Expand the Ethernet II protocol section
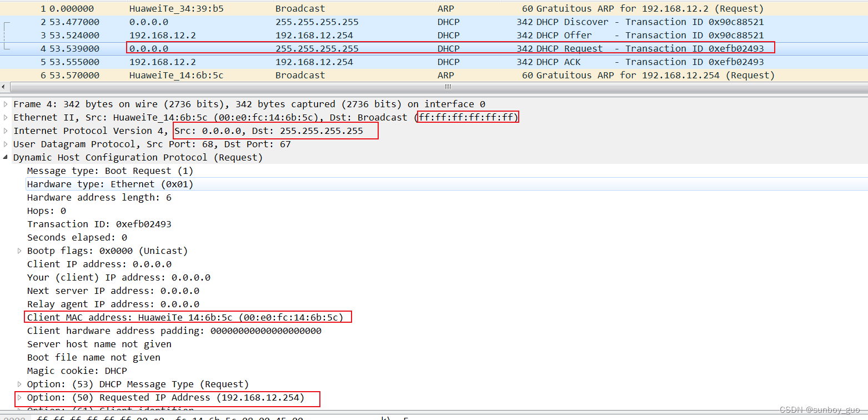The height and width of the screenshot is (420, 868). coord(6,117)
